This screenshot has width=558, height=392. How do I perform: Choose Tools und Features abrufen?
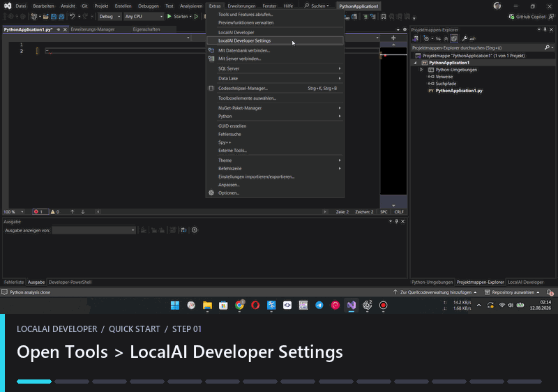275,15
